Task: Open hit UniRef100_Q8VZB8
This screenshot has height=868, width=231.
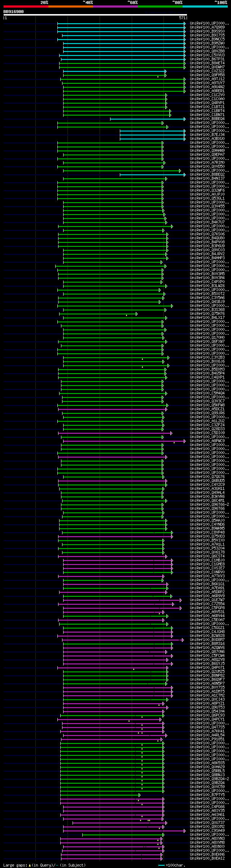Action: coord(207,51)
